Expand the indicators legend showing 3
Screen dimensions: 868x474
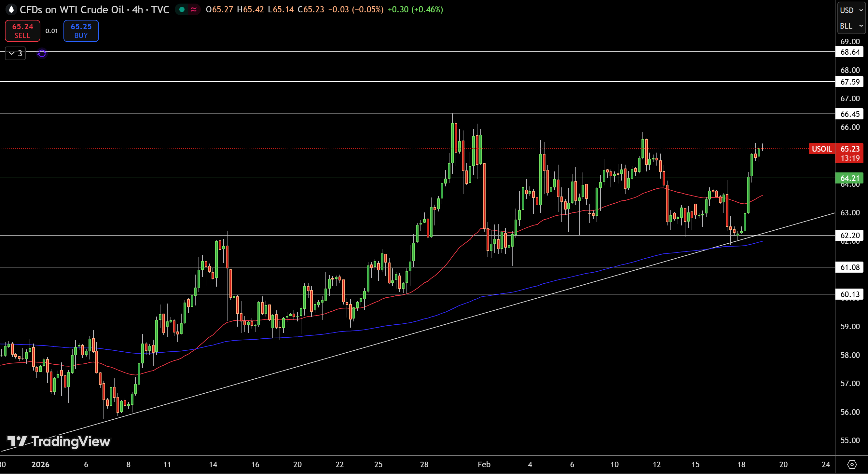click(x=16, y=53)
